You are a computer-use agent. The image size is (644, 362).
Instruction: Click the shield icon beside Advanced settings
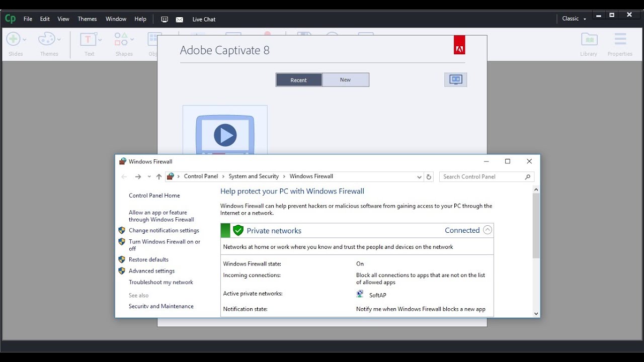coord(122,271)
